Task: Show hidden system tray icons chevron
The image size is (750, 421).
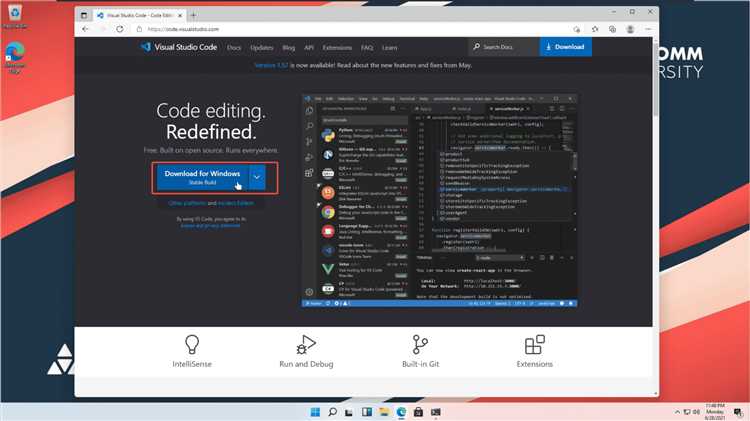Action: point(677,412)
